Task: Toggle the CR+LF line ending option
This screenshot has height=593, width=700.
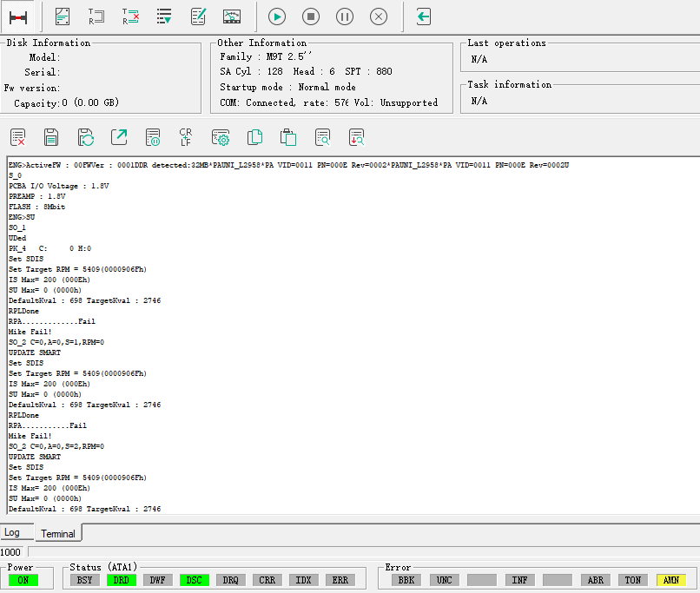Action: [186, 137]
